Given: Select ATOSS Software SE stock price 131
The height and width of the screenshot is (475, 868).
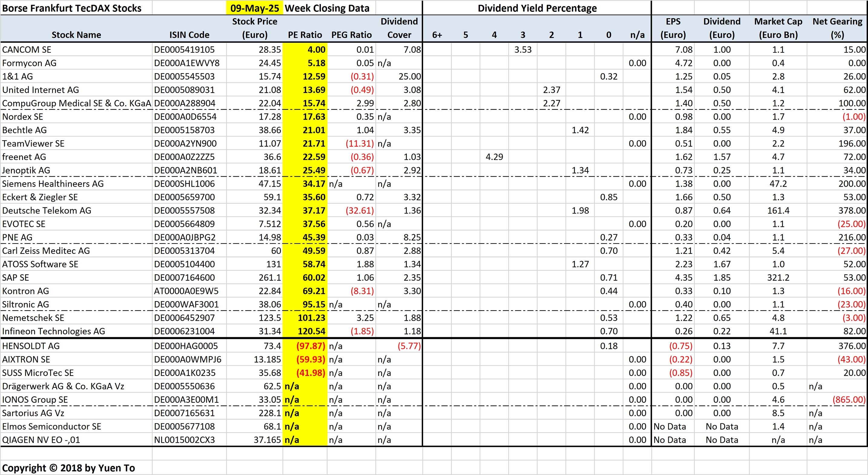Looking at the screenshot, I should (x=254, y=264).
